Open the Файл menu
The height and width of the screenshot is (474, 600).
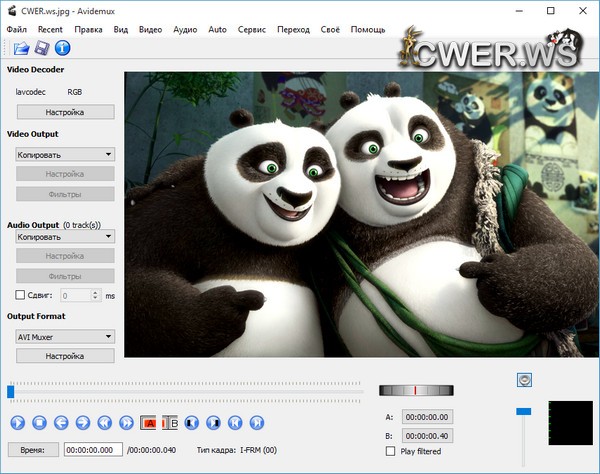pyautogui.click(x=17, y=30)
